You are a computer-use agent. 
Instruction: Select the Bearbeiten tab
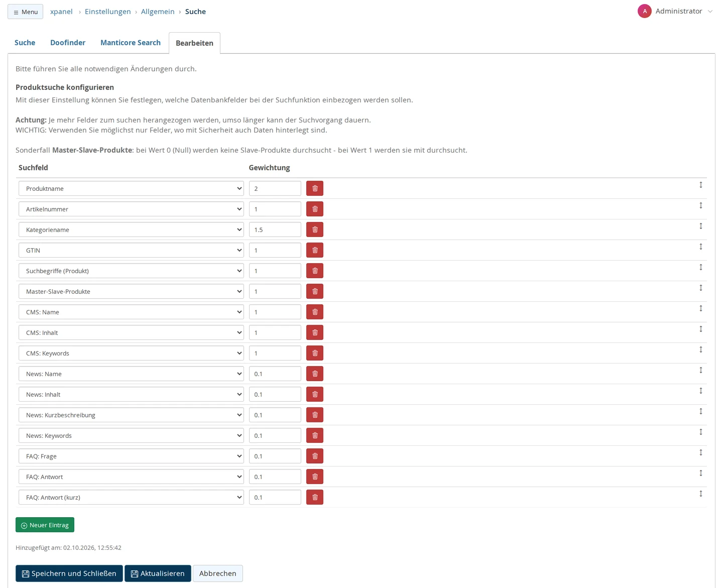click(x=194, y=43)
